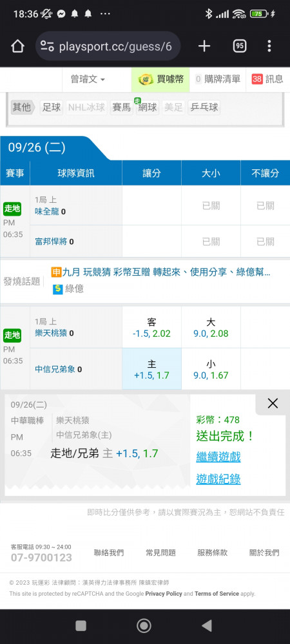Screen dimensions: 290x644
Task: Open a new browser tab with plus icon
Action: (x=204, y=46)
